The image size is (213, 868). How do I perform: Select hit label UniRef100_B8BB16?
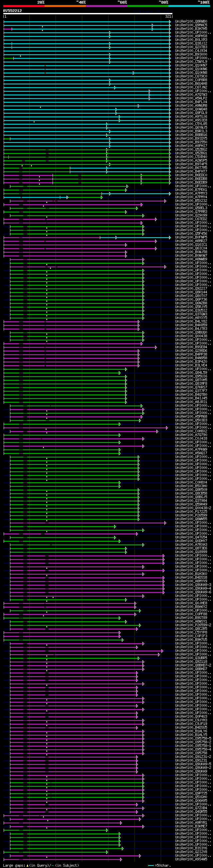[191, 135]
